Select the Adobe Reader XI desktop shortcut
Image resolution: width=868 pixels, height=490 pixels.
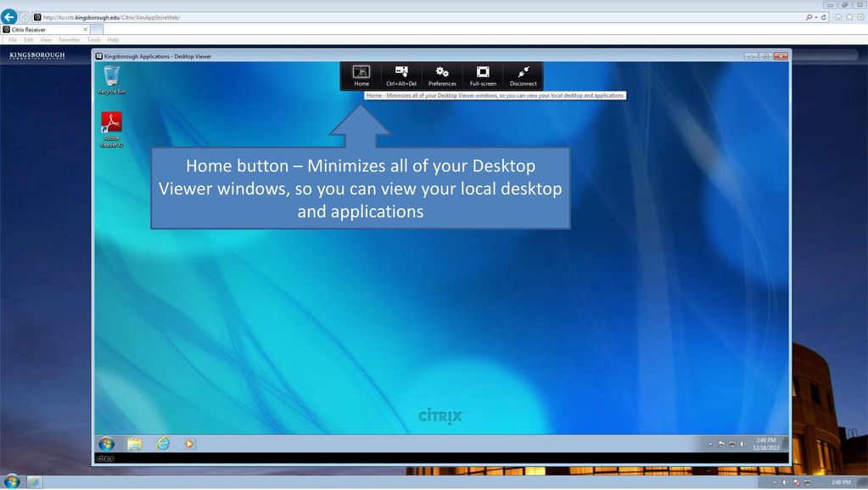[x=111, y=130]
